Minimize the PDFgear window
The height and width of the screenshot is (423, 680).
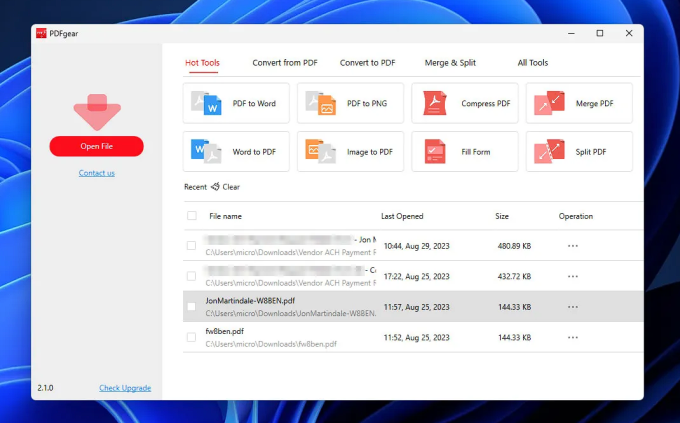point(571,33)
